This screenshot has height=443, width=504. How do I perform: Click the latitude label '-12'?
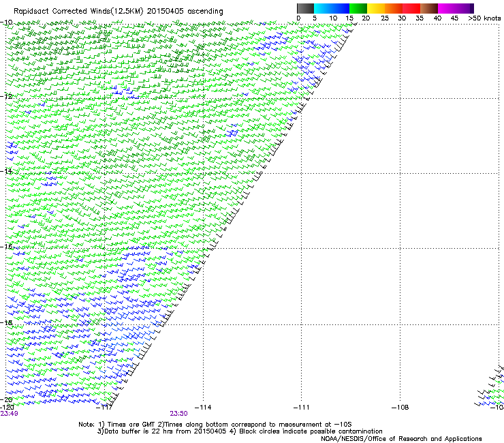click(6, 96)
